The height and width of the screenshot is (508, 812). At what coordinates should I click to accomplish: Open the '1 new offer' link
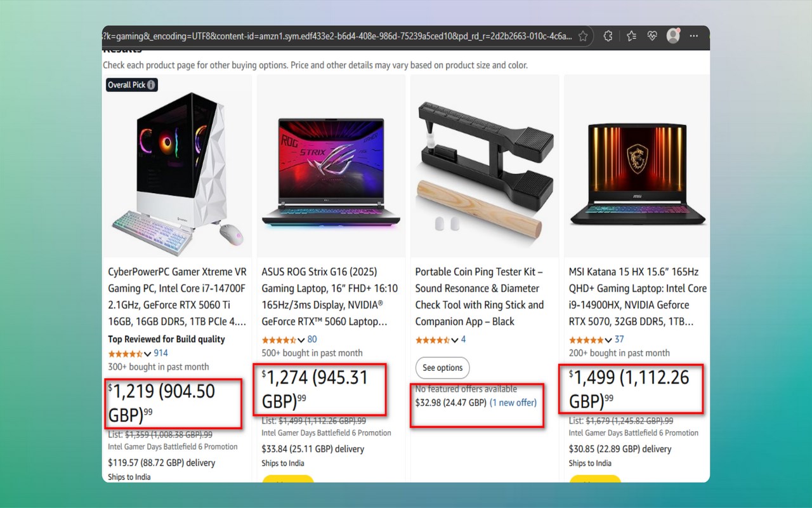tap(513, 403)
